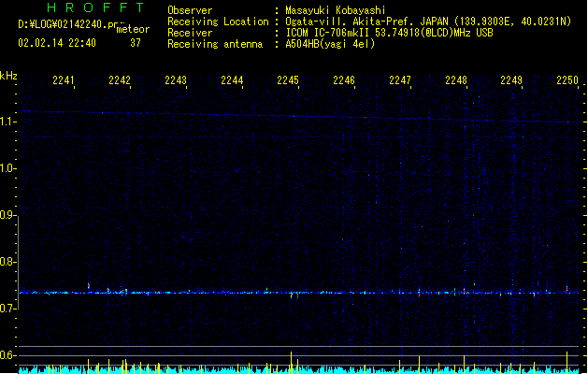Click the 1.1 kHz axis label
Image resolution: width=588 pixels, height=374 pixels.
coord(7,122)
